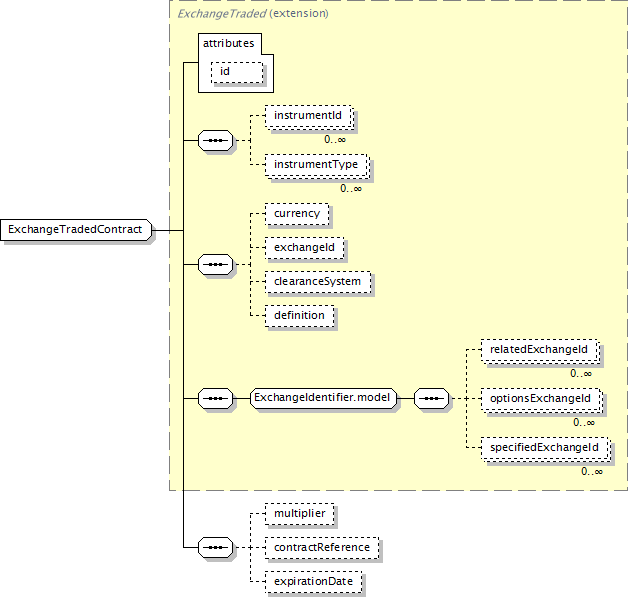
Task: Click sequence symbol left of ExchangeIdentifier.model
Action: [x=216, y=398]
